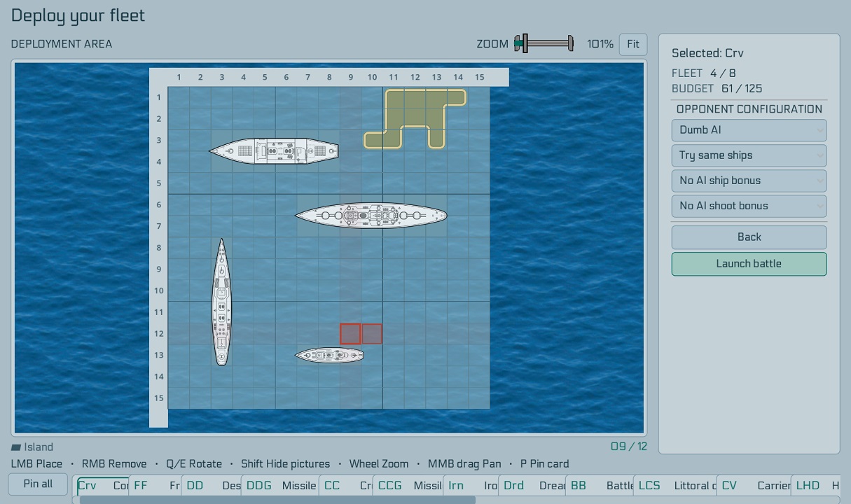
Task: Expand the No AI shoot bonus dropdown
Action: [x=749, y=206]
